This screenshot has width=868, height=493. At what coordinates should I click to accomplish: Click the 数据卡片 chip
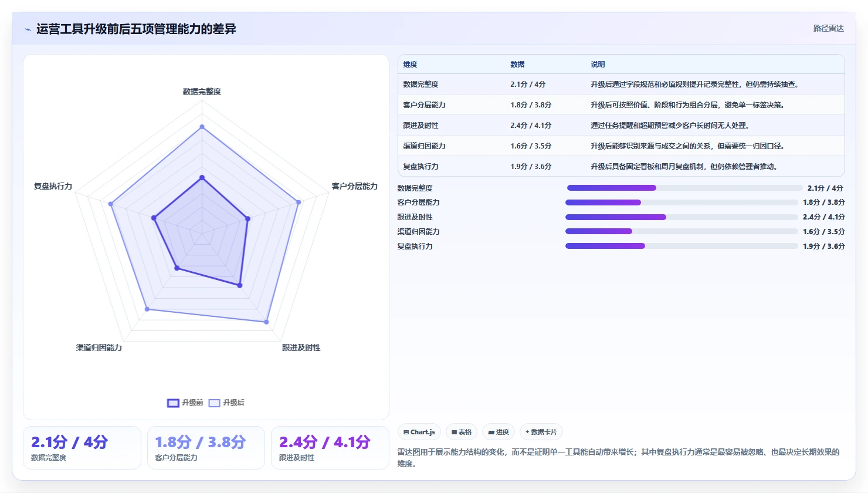(541, 432)
